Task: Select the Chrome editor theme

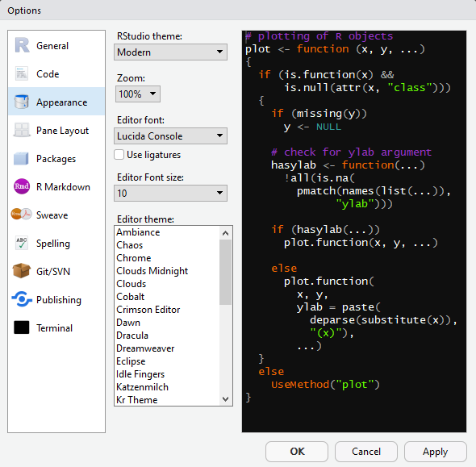Action: point(167,258)
